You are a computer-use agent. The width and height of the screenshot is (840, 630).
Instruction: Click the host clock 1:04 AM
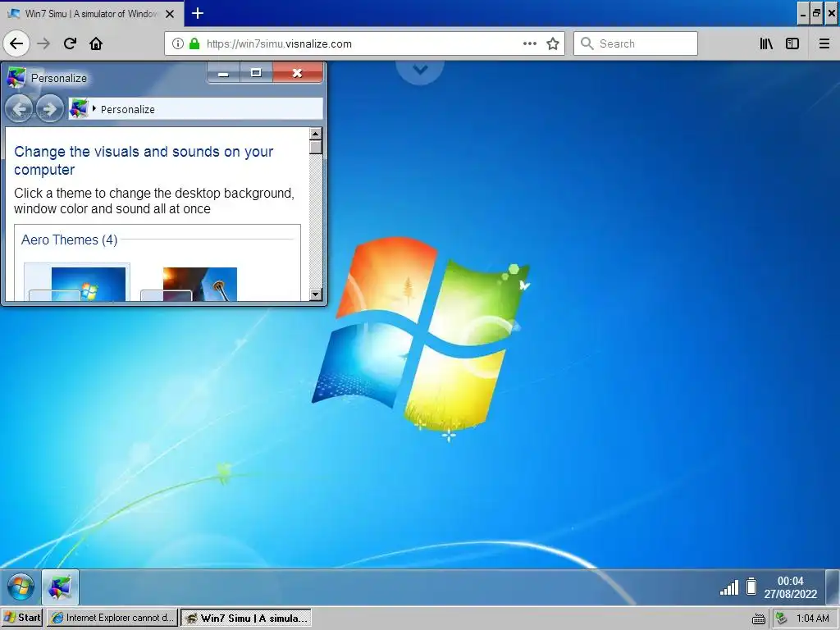coord(813,619)
